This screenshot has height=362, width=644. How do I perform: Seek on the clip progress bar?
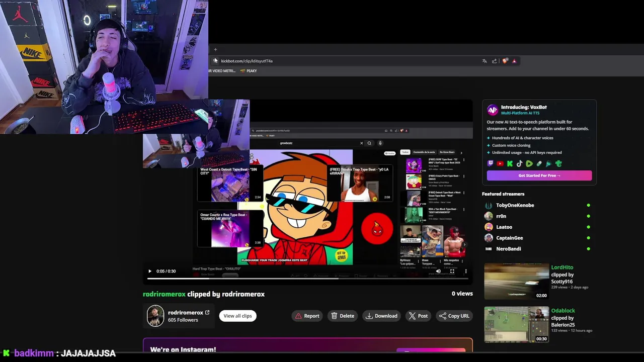point(308,278)
